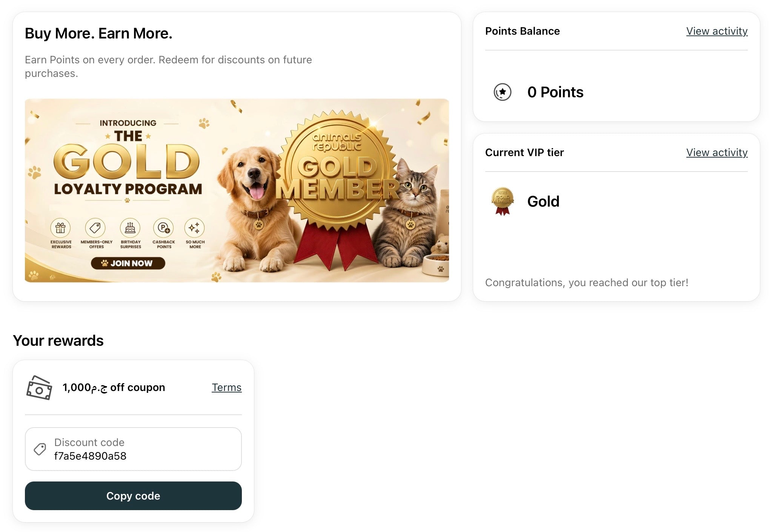Click the points star badge icon
Viewport: 772px width, 532px height.
[x=502, y=92]
